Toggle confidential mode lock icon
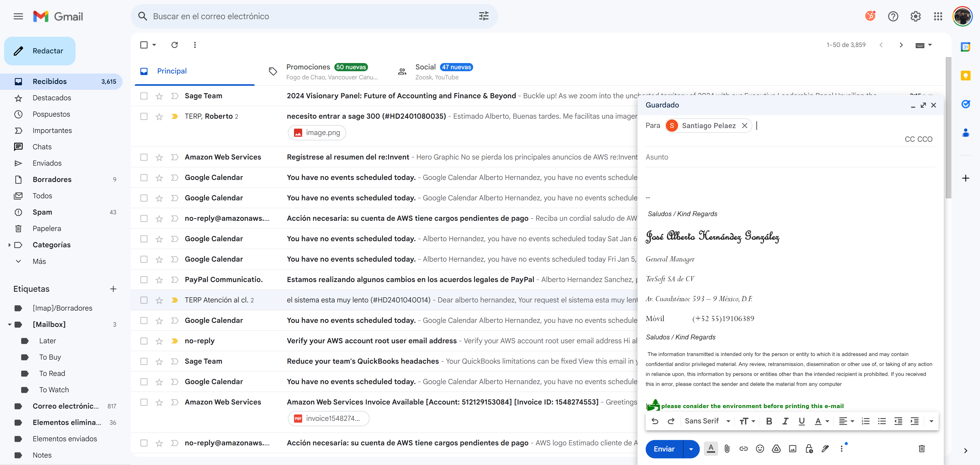 809,449
